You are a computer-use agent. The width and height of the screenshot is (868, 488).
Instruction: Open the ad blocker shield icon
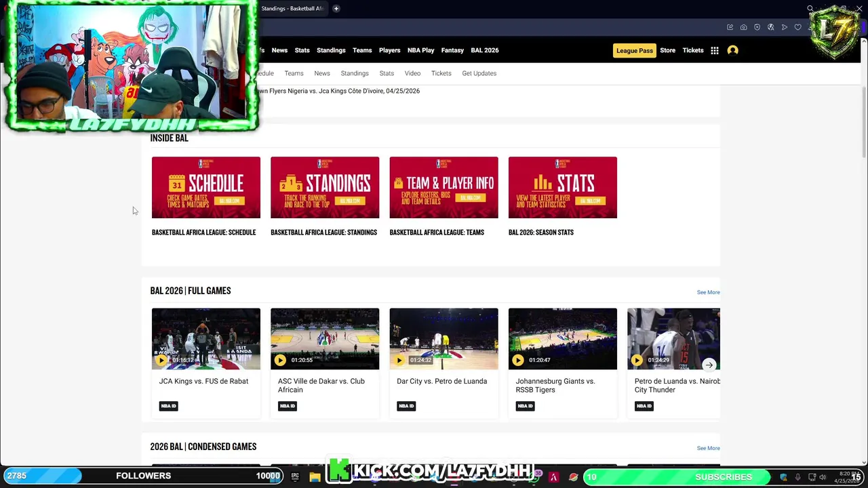pos(757,27)
